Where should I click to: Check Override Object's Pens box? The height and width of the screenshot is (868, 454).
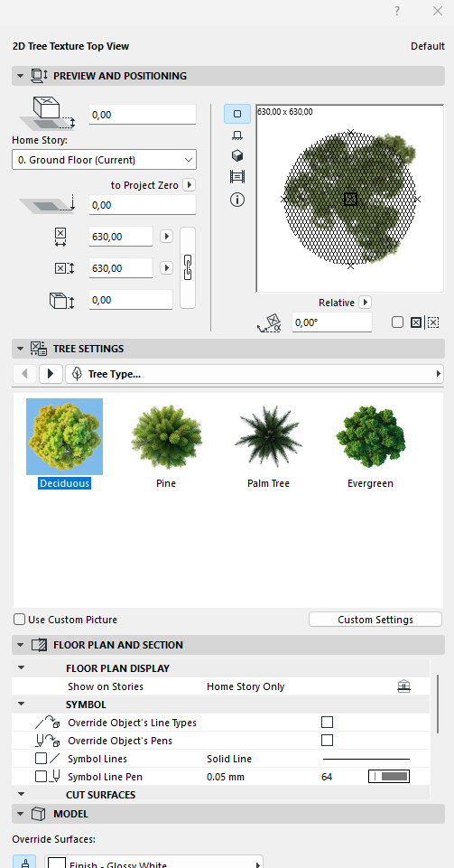click(328, 740)
